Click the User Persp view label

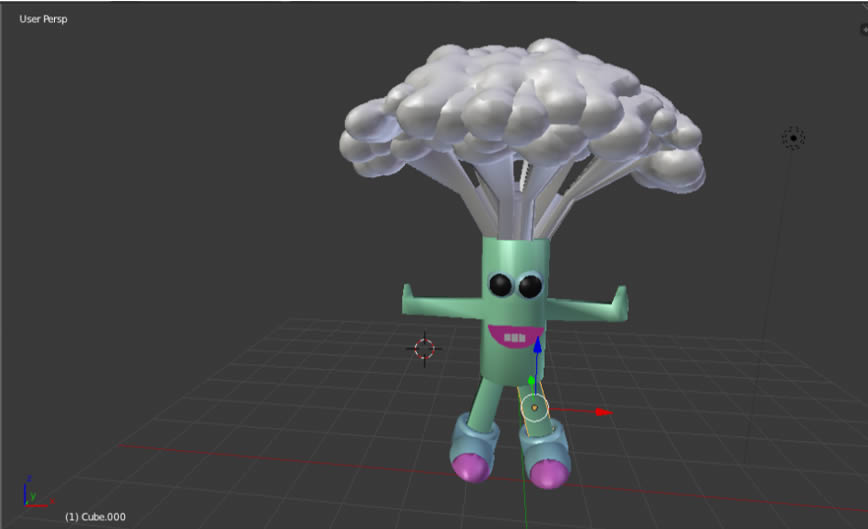pos(43,19)
